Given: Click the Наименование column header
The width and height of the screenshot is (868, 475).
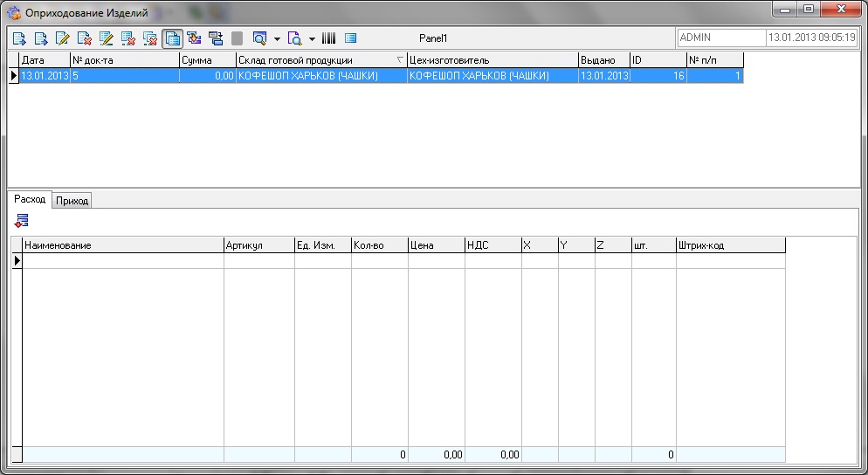Looking at the screenshot, I should pyautogui.click(x=122, y=245).
